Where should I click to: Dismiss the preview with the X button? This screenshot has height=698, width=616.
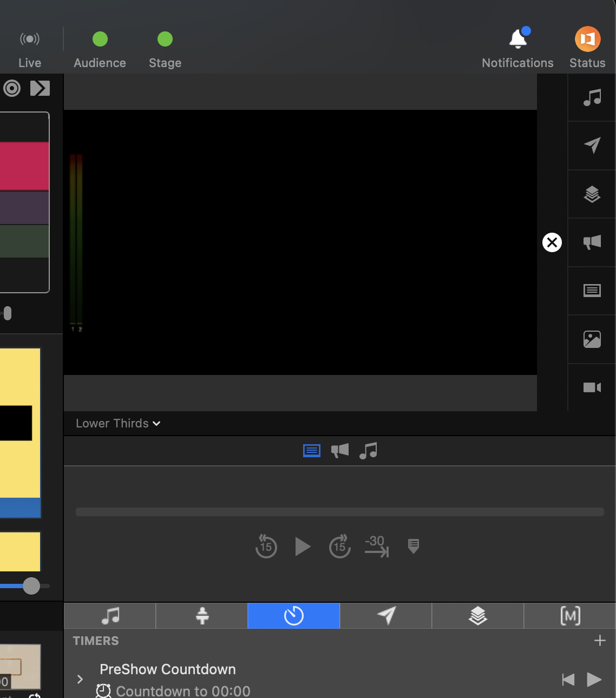click(552, 242)
